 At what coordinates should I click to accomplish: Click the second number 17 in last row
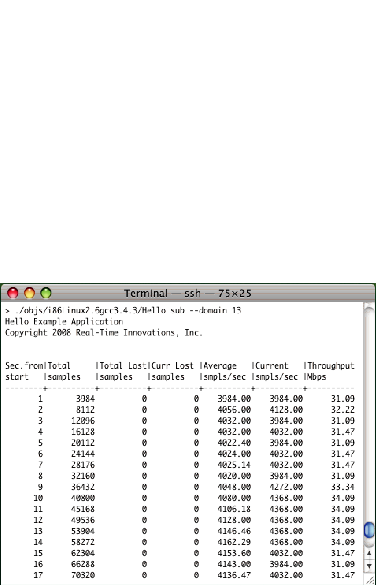(x=38, y=575)
